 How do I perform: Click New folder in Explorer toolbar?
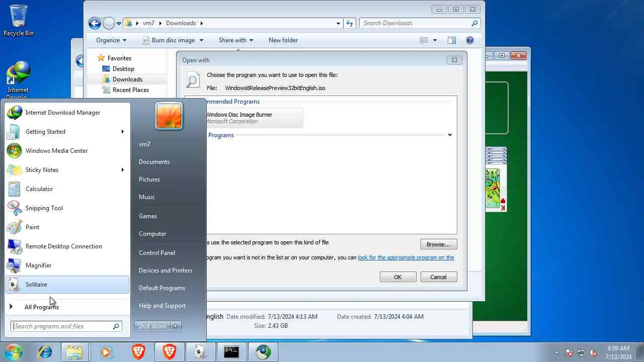point(283,40)
